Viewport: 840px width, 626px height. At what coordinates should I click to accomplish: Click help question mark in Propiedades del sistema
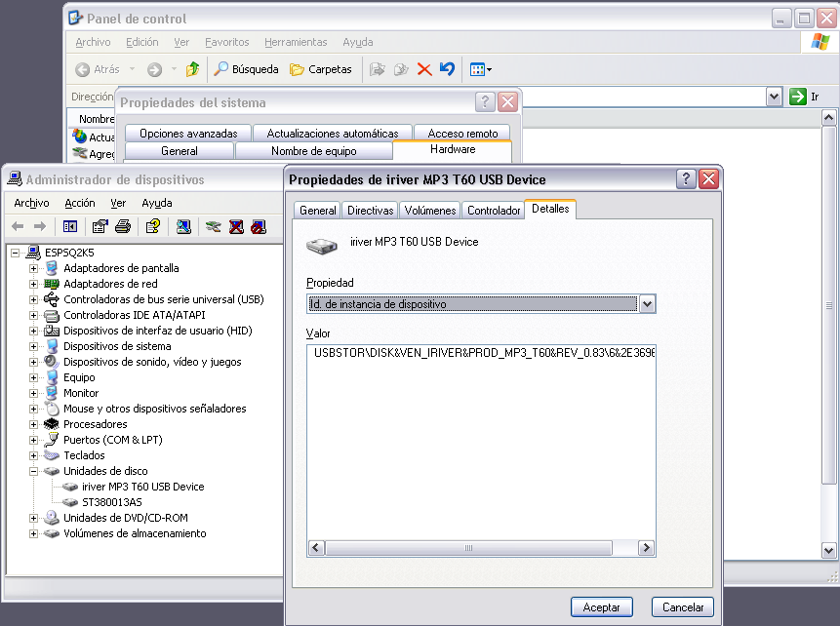click(x=485, y=101)
